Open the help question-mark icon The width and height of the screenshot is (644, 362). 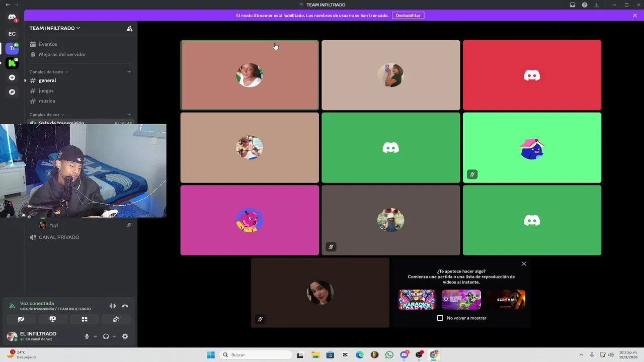(x=585, y=5)
